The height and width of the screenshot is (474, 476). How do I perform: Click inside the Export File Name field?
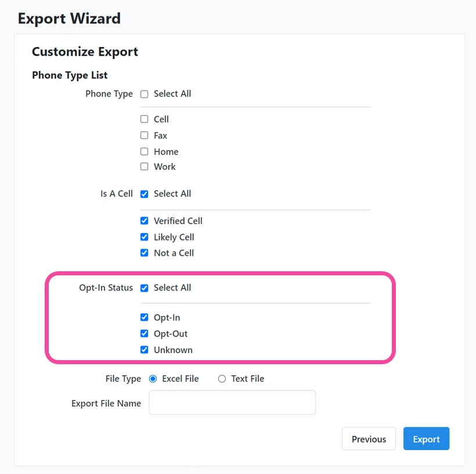pos(232,402)
